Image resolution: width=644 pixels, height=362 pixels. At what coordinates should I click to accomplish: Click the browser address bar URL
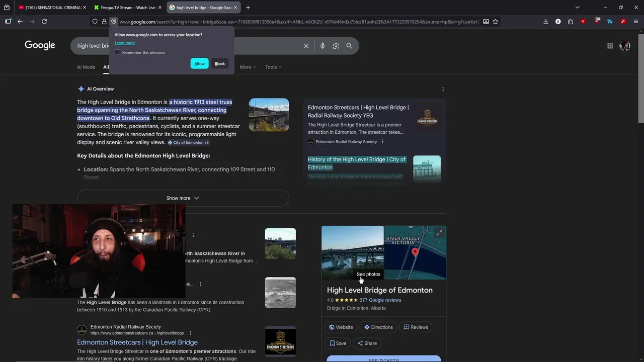click(299, 22)
